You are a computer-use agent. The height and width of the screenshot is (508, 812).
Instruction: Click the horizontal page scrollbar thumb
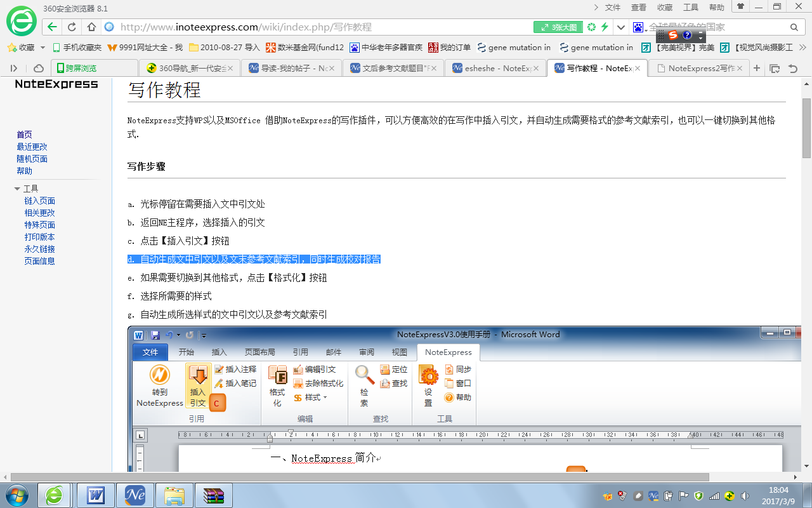tap(360, 476)
